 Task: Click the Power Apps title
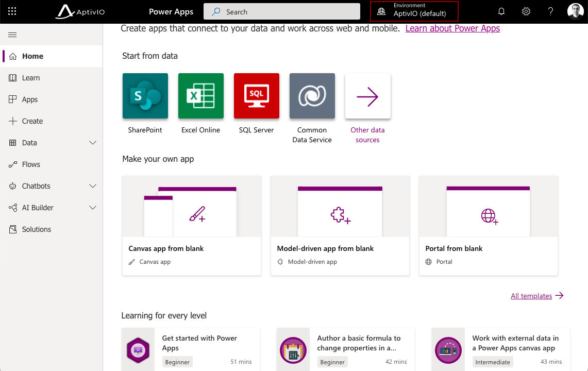point(171,12)
